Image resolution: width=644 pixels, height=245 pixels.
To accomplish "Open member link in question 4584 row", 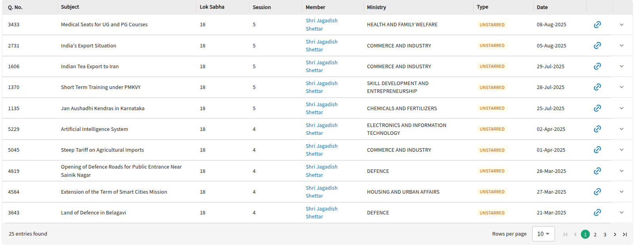I will pos(322,192).
